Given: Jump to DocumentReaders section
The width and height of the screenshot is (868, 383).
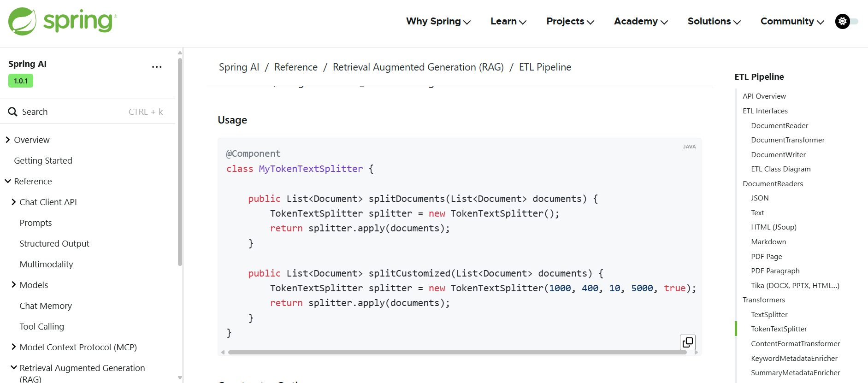Looking at the screenshot, I should point(773,183).
